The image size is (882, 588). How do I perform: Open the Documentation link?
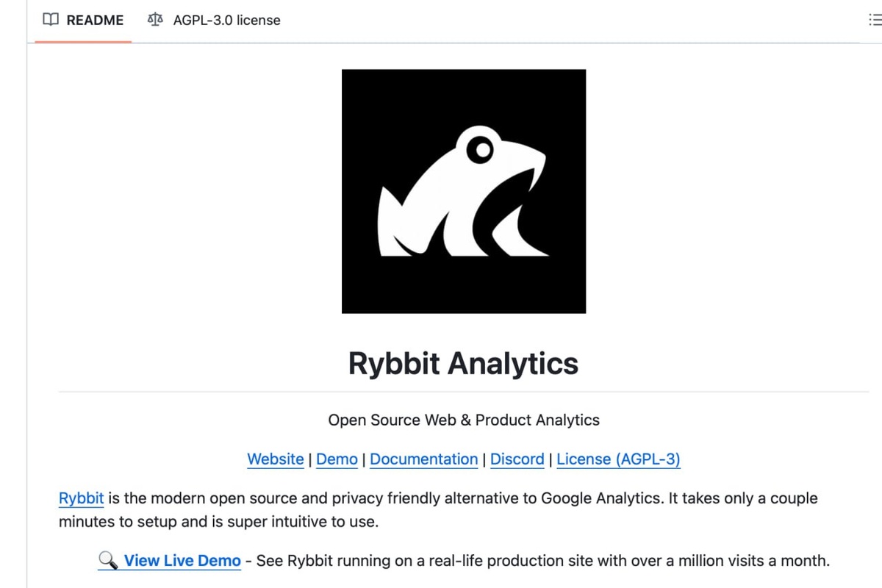[x=424, y=459]
